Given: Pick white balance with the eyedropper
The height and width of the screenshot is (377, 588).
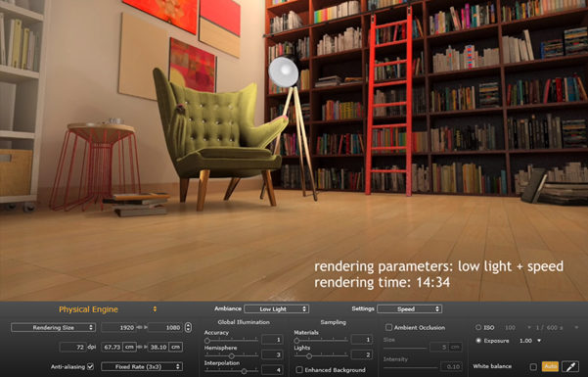Looking at the screenshot, I should [570, 366].
